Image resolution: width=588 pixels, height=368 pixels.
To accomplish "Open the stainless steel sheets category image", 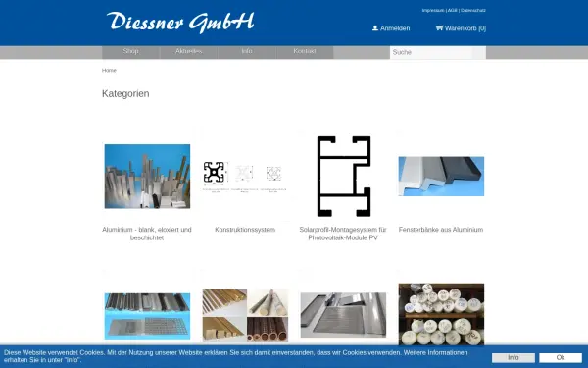I will (344, 315).
